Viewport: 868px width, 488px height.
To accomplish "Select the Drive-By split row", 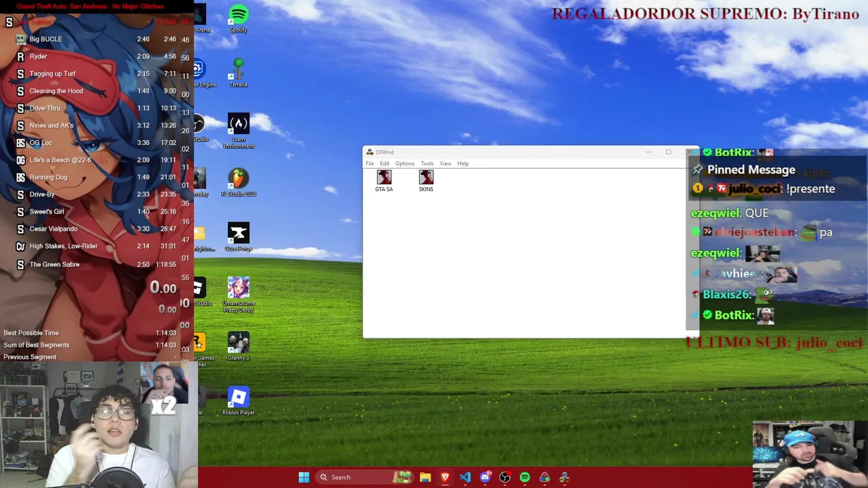I will click(95, 195).
